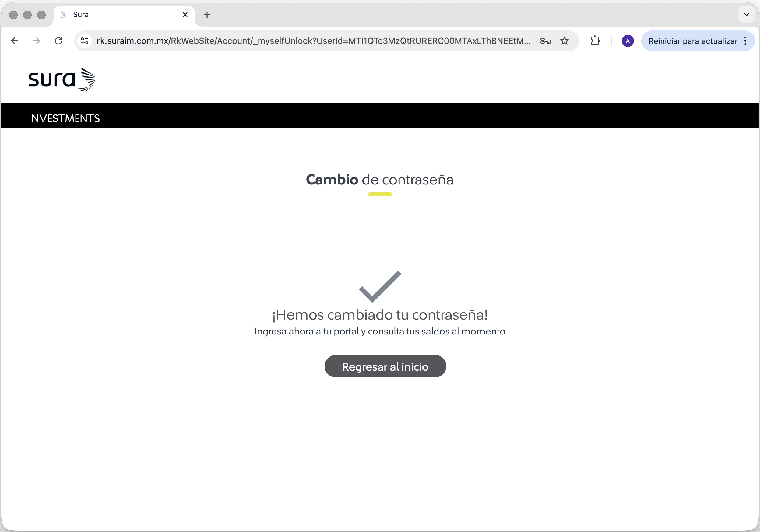The height and width of the screenshot is (532, 760).
Task: Click the browser back arrow
Action: tap(15, 41)
